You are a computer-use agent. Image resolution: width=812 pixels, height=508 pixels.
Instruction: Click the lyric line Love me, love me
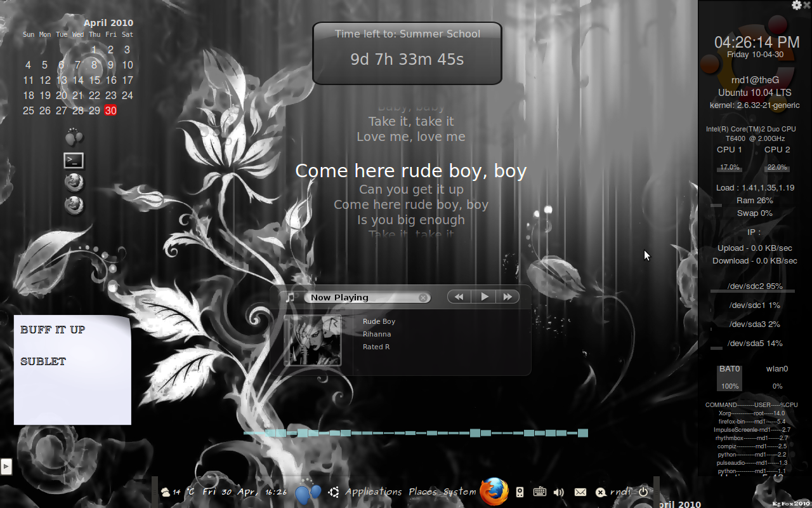[411, 137]
